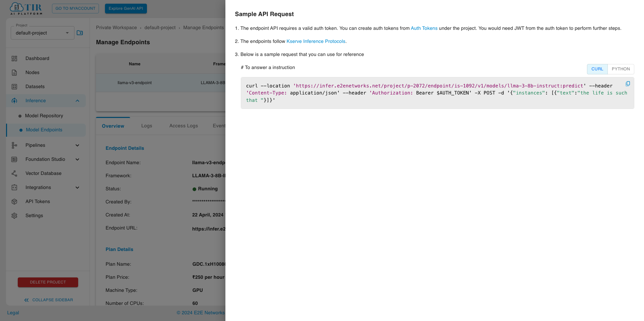Click the DELETE PROJECT button

[x=48, y=282]
